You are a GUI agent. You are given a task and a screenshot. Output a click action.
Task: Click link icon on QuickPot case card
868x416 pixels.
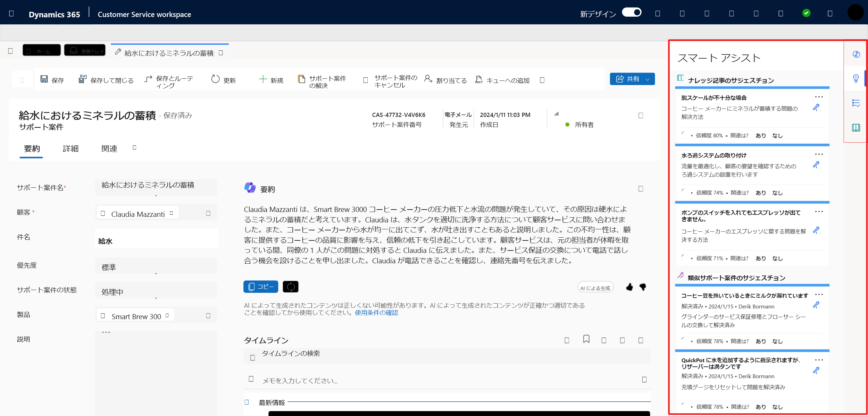[x=816, y=371]
